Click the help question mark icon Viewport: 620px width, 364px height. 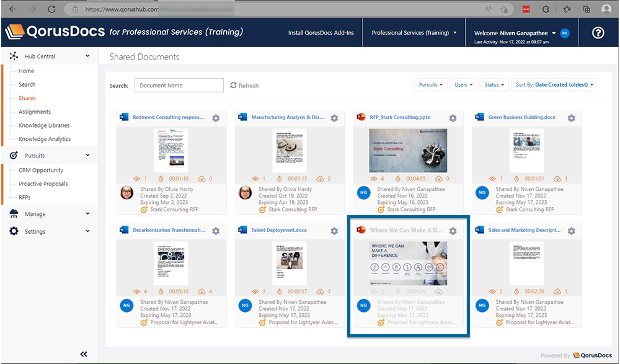[x=598, y=33]
